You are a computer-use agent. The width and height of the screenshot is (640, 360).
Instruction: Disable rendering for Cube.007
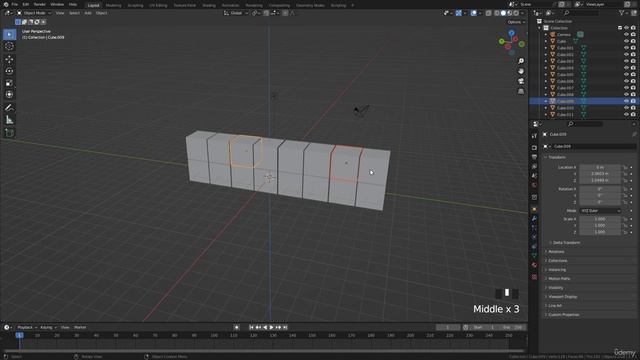[x=633, y=88]
